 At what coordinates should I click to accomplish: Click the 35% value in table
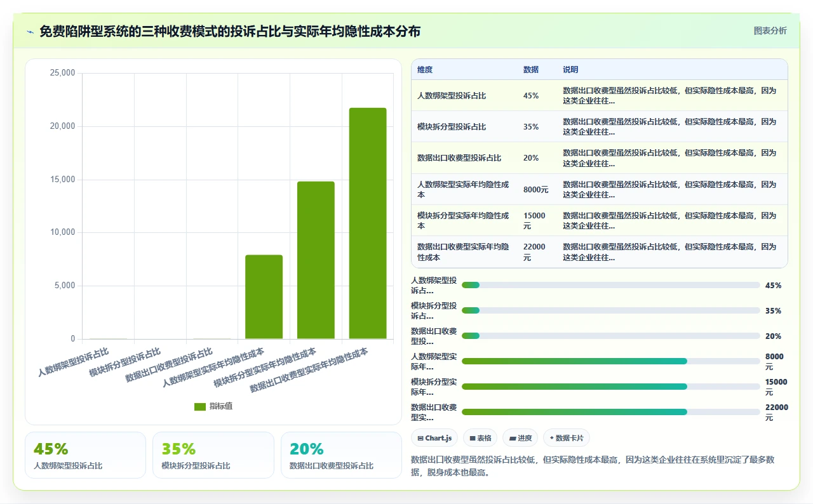tap(531, 127)
